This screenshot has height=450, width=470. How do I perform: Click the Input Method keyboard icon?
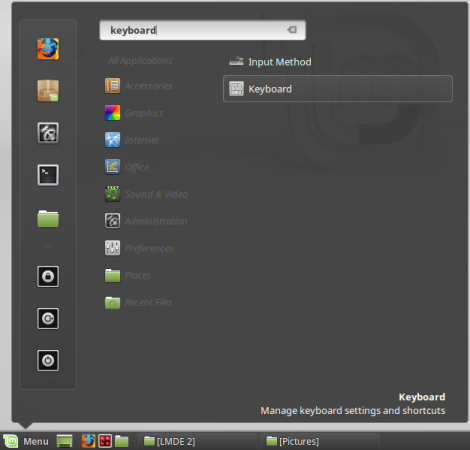(236, 62)
